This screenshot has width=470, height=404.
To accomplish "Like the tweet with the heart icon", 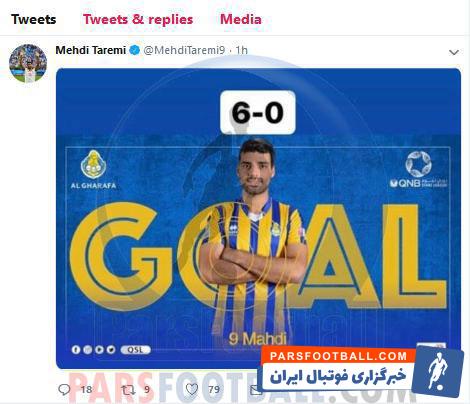I will pos(192,389).
